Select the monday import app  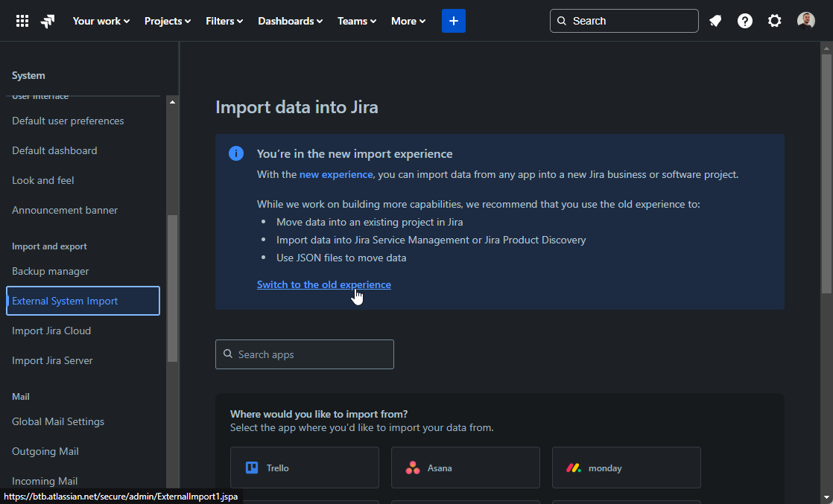[626, 468]
